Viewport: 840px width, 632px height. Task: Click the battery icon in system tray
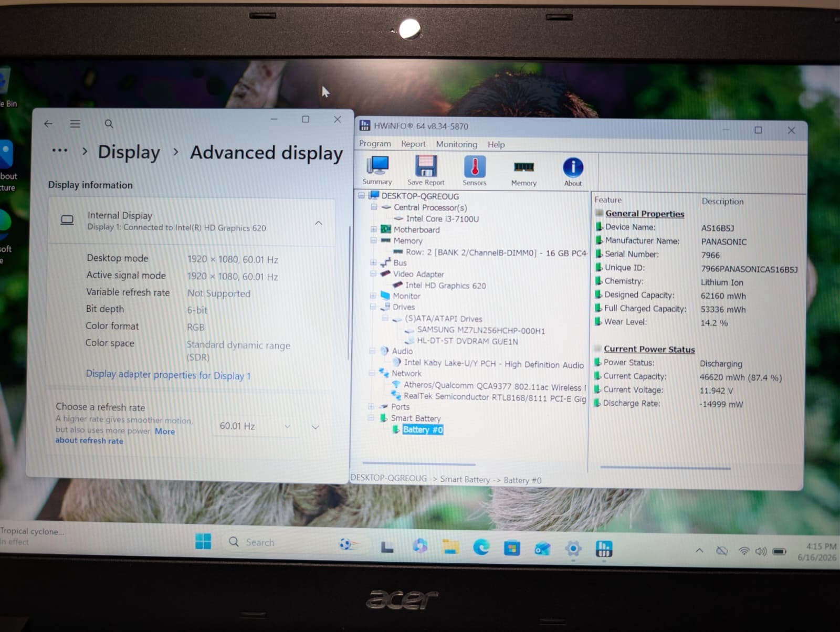pyautogui.click(x=780, y=552)
